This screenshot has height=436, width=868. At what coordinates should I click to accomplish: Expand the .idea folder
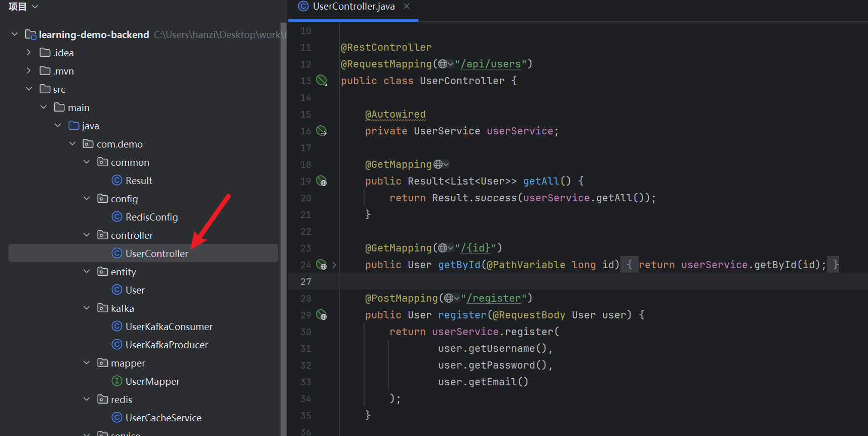(x=29, y=53)
